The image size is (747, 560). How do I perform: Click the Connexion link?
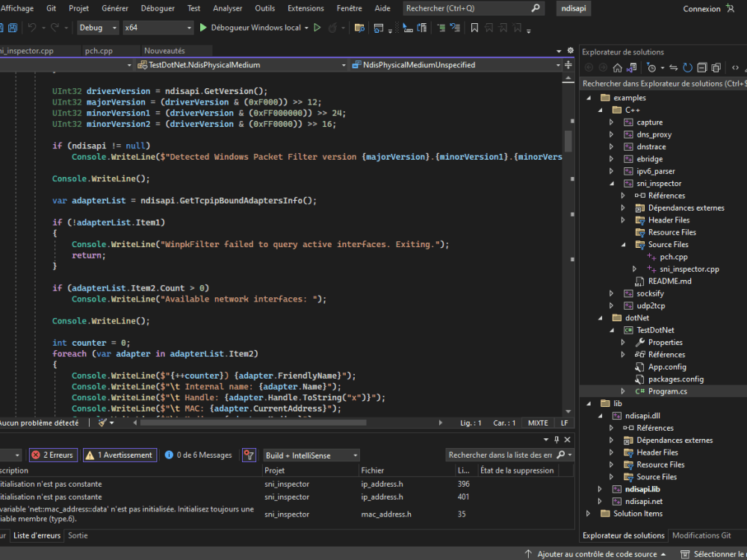click(x=701, y=8)
